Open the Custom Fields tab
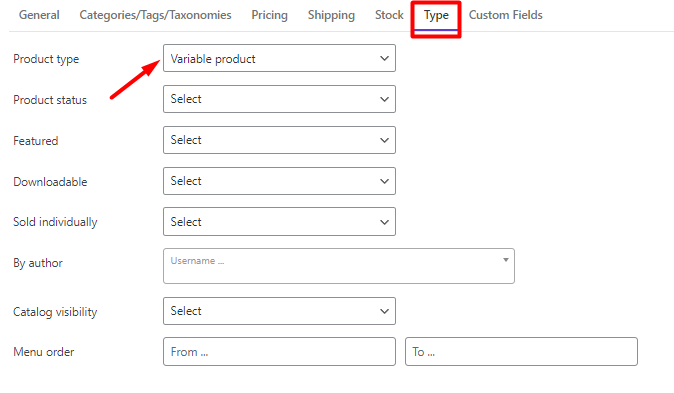Image resolution: width=674 pixels, height=393 pixels. coord(506,15)
